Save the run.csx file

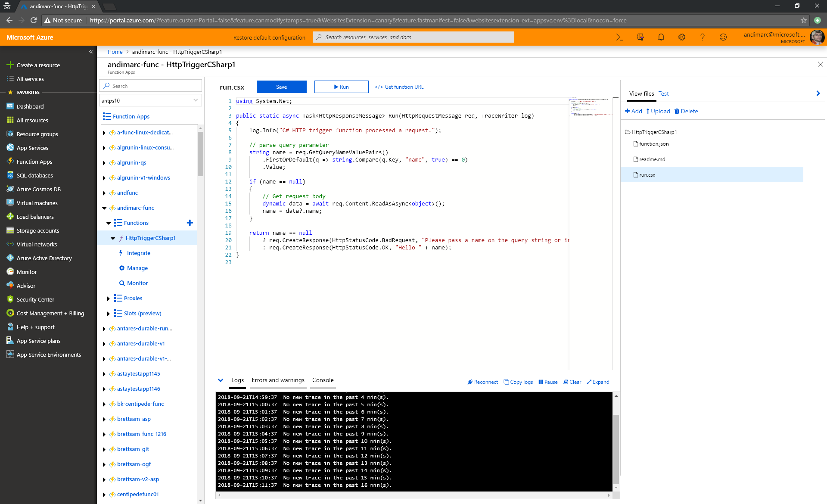click(281, 87)
